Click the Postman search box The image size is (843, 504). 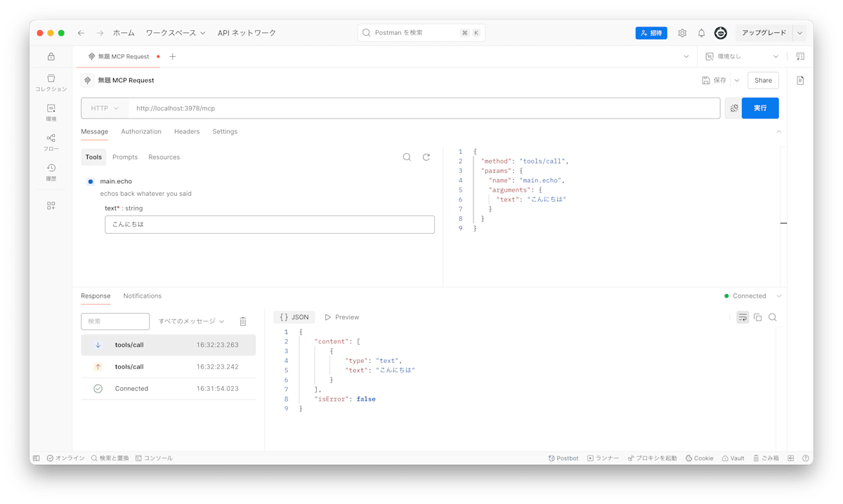[421, 33]
